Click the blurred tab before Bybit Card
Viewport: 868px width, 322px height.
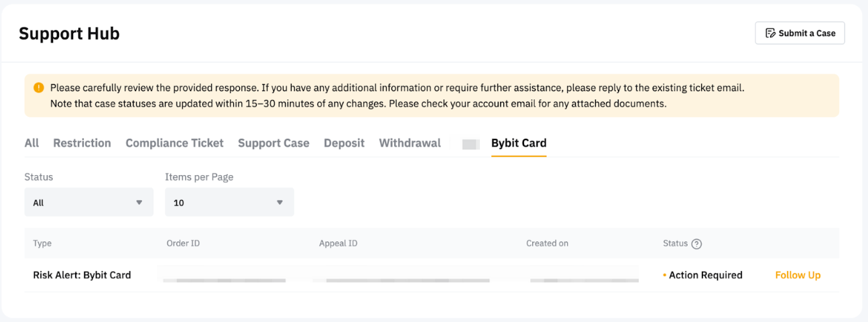tap(471, 144)
